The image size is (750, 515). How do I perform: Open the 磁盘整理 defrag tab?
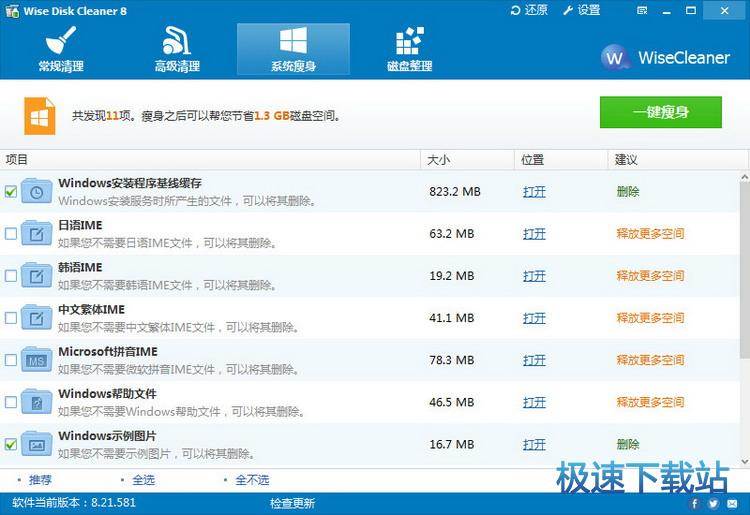click(x=409, y=49)
